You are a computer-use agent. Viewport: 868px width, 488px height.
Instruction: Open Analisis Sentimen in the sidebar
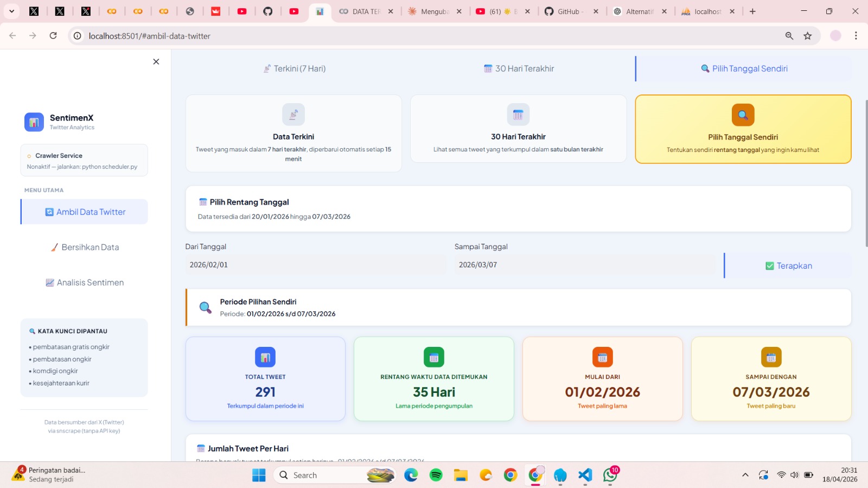point(85,282)
